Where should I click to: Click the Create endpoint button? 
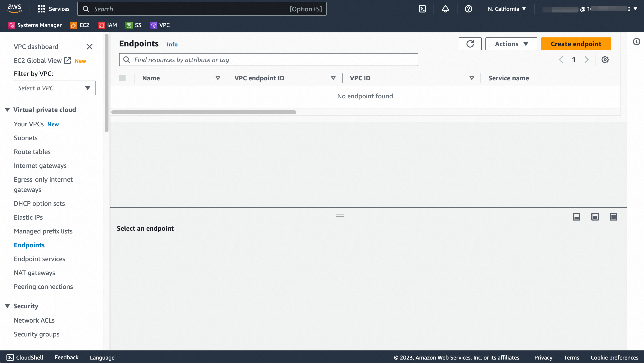(x=576, y=44)
